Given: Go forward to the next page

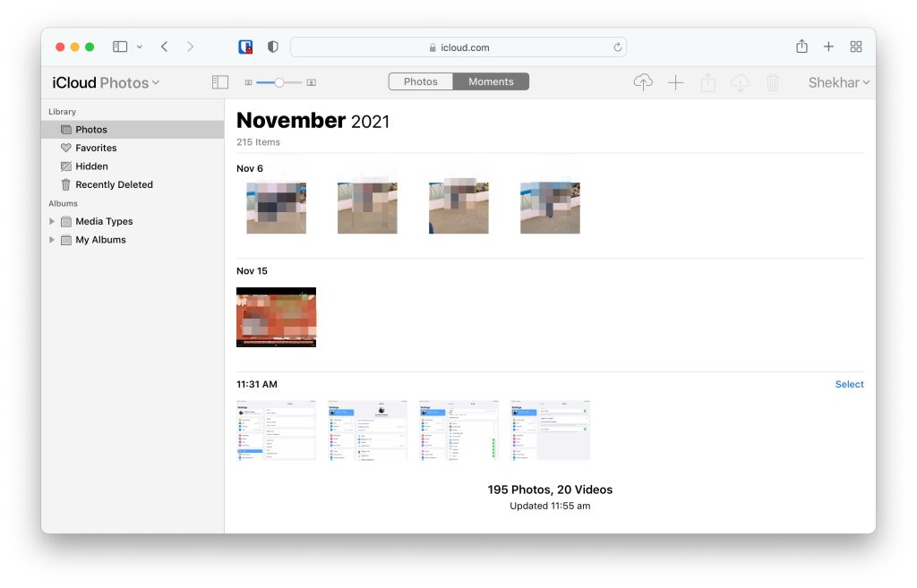Looking at the screenshot, I should coord(190,47).
